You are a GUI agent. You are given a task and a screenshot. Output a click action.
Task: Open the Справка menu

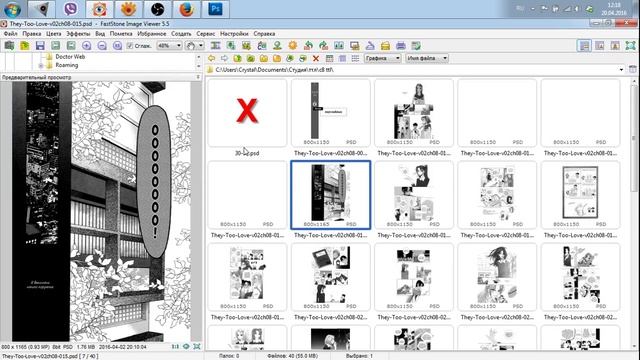pos(264,33)
